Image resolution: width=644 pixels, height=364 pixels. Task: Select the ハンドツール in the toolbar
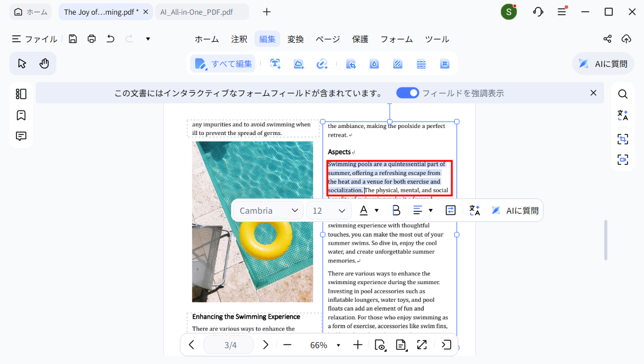coord(44,63)
